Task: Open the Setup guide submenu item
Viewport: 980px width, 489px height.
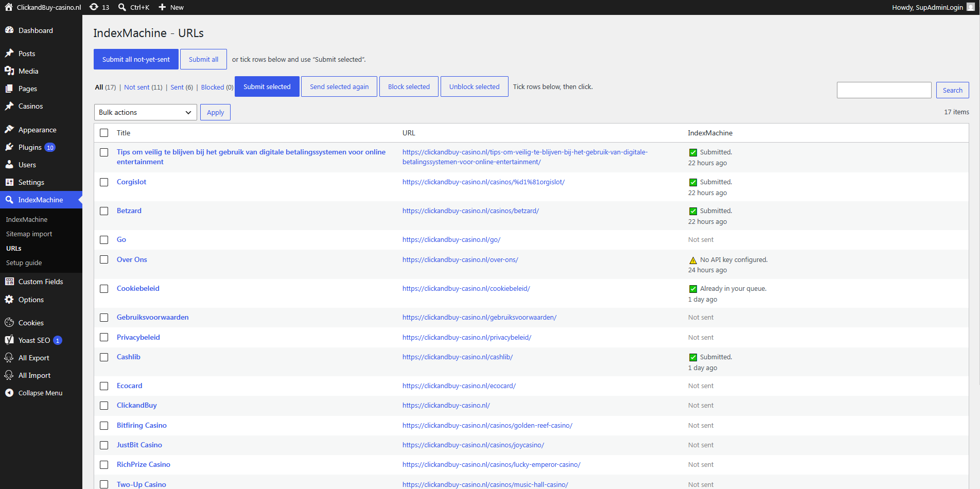Action: pos(24,263)
